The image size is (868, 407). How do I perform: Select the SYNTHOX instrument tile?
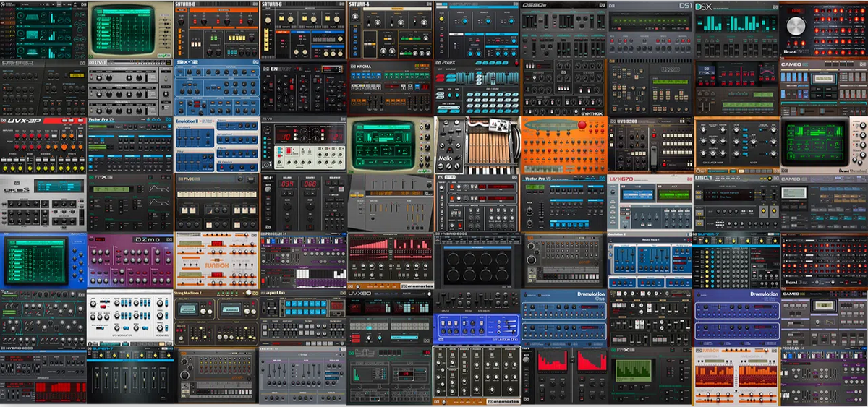click(563, 87)
